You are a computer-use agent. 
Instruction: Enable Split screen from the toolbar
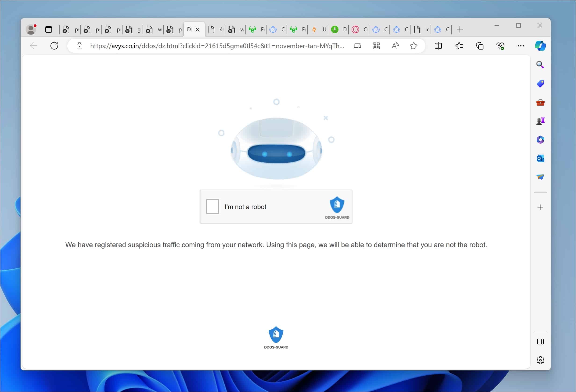438,46
